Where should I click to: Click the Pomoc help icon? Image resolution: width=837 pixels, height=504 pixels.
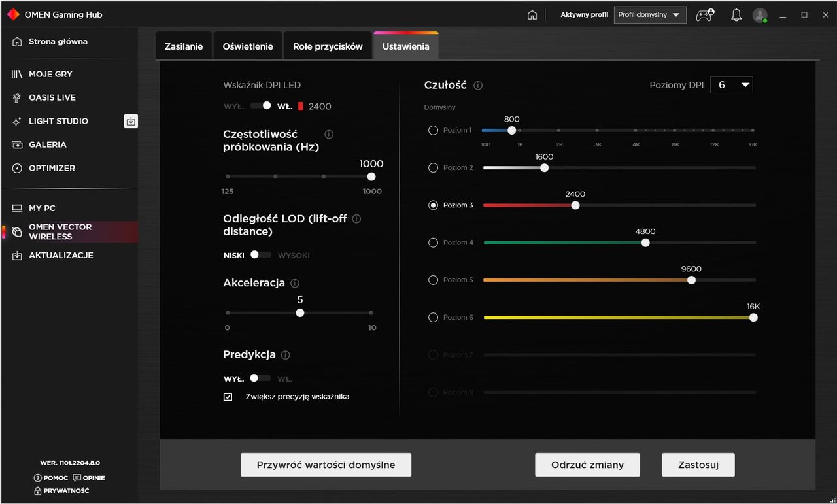pos(37,478)
